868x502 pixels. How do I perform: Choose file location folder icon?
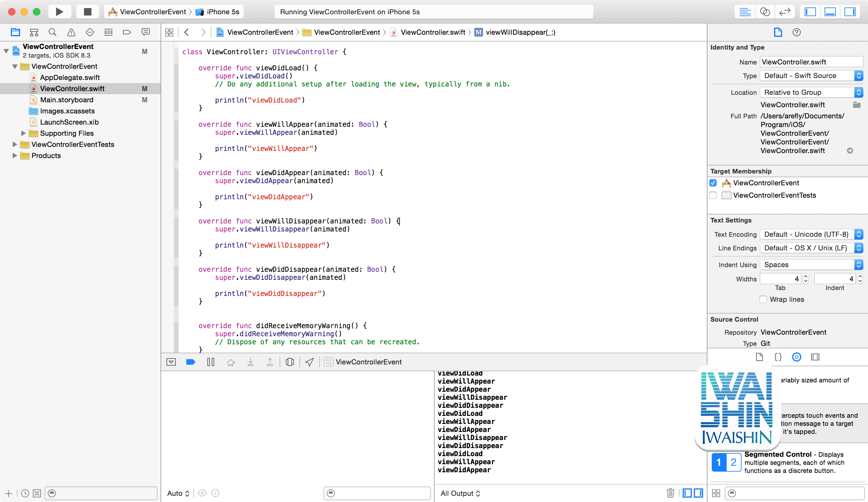[x=857, y=105]
